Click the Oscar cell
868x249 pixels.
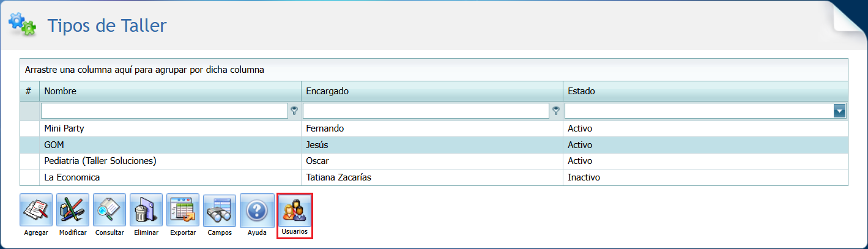pos(432,161)
